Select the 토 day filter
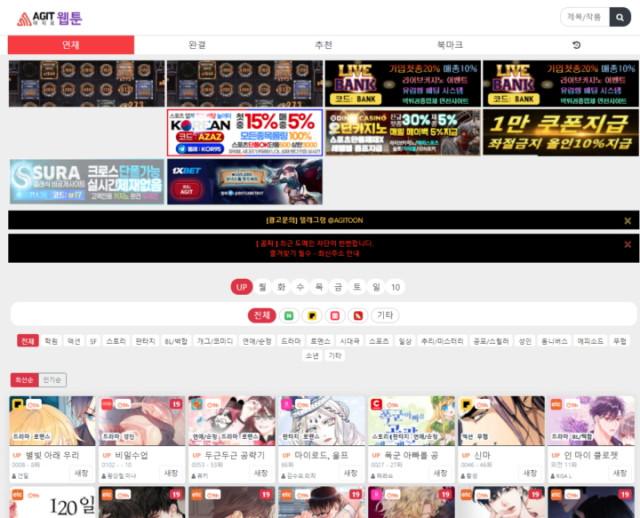Image resolution: width=640 pixels, height=518 pixels. (x=357, y=287)
